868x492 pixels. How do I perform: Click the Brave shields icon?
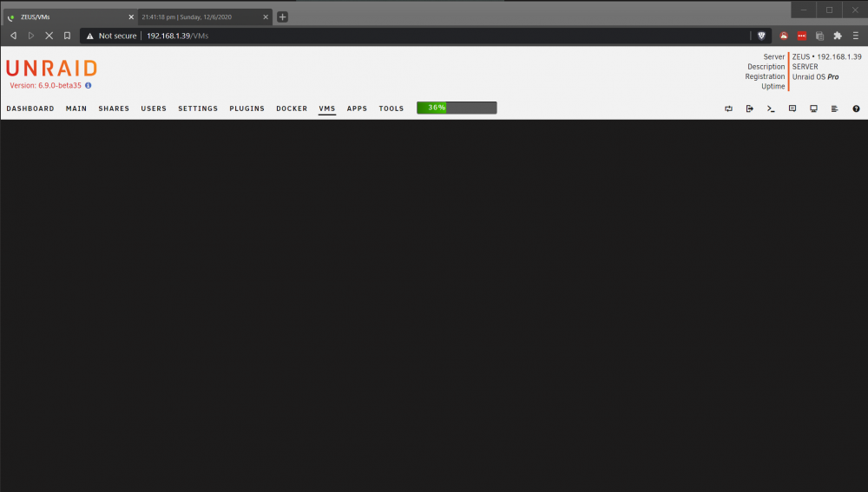(762, 36)
